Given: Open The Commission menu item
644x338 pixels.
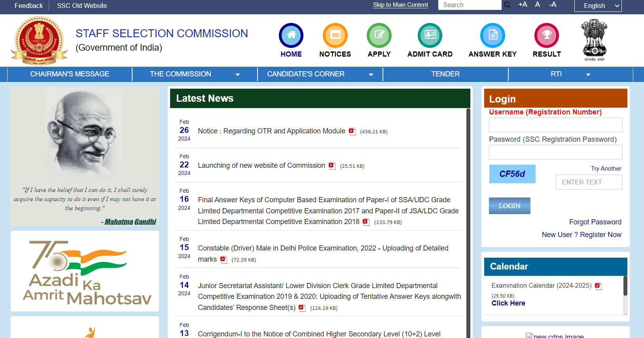Looking at the screenshot, I should click(180, 74).
